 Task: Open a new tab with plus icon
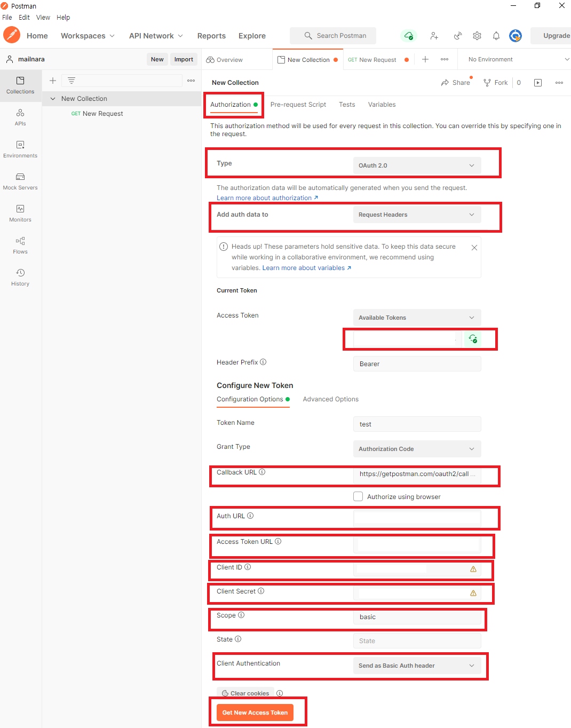[425, 59]
